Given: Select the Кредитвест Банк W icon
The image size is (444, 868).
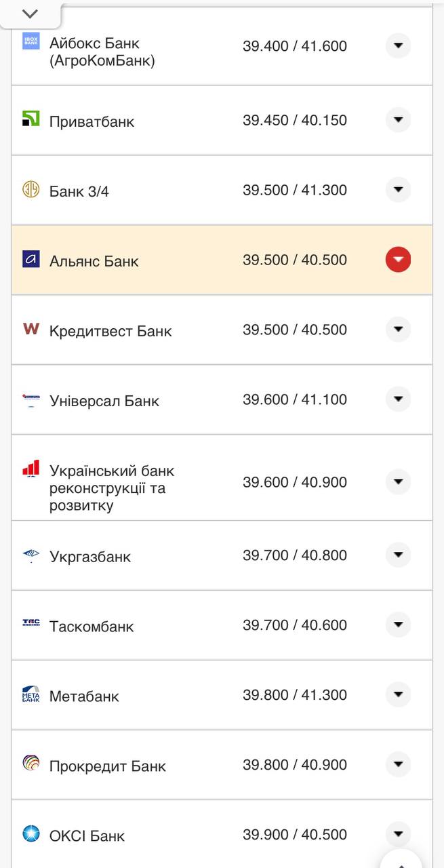Looking at the screenshot, I should point(31,329).
